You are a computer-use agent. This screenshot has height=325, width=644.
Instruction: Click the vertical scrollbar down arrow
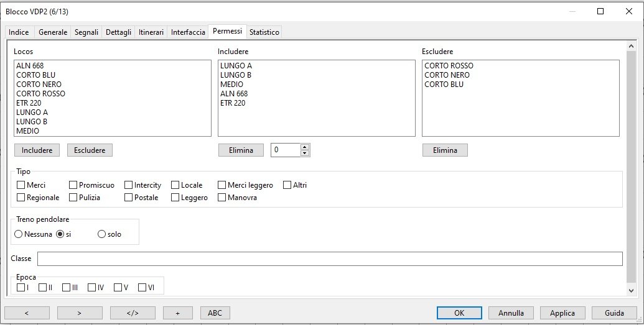coord(632,290)
